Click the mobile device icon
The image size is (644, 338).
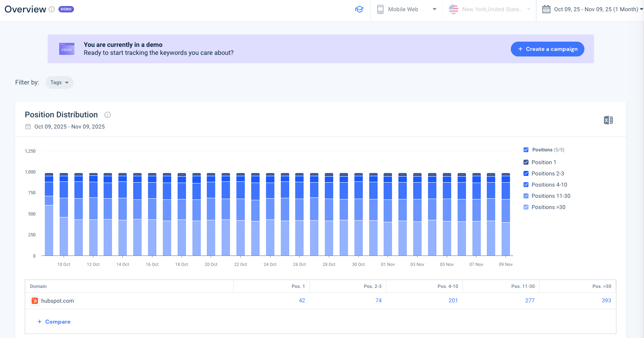click(x=380, y=9)
